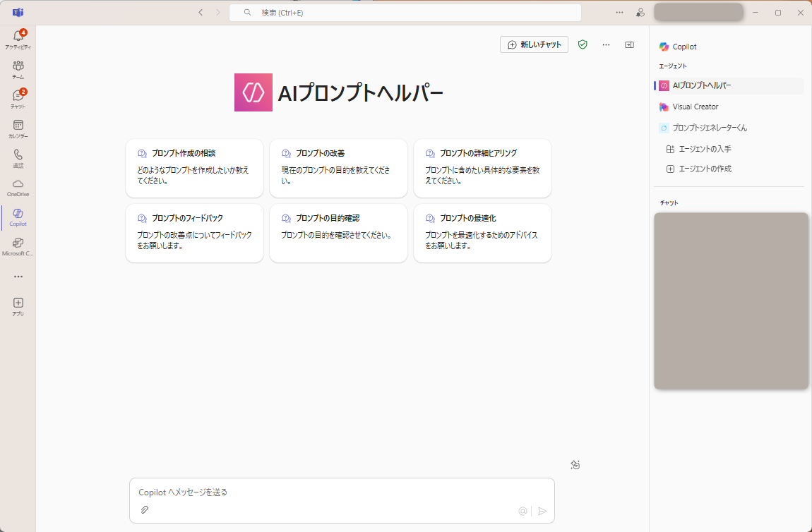This screenshot has height=532, width=812.
Task: Start a 新しいチャット
Action: tap(534, 44)
